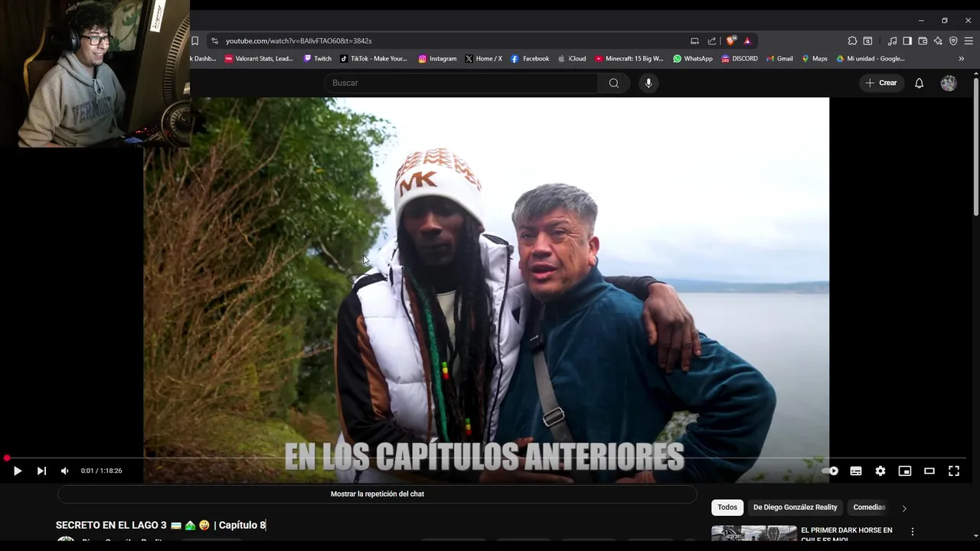Enable miniplayer mode icon
The width and height of the screenshot is (980, 551).
(x=905, y=471)
